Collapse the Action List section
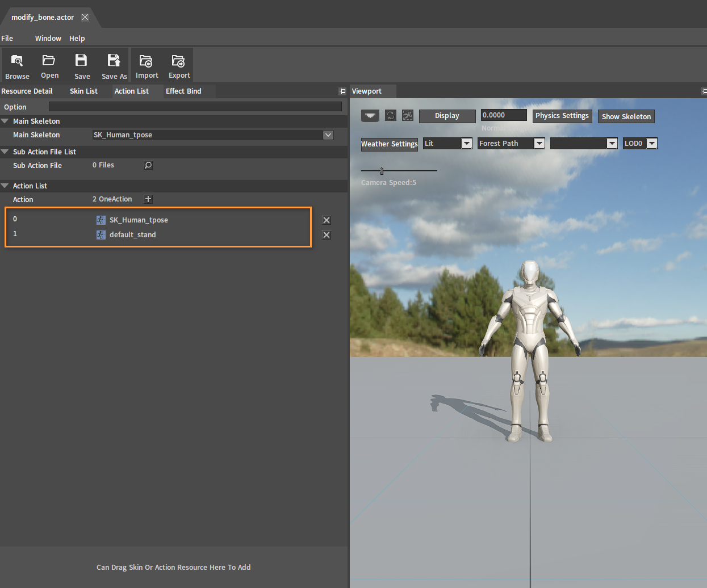This screenshot has height=588, width=707. [x=5, y=186]
